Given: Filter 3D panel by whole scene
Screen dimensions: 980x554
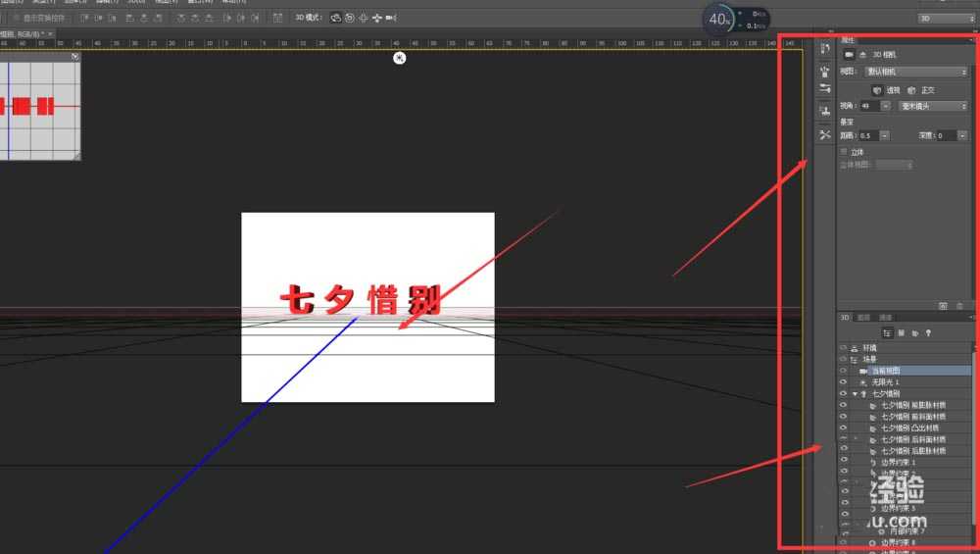Looking at the screenshot, I should 888,333.
